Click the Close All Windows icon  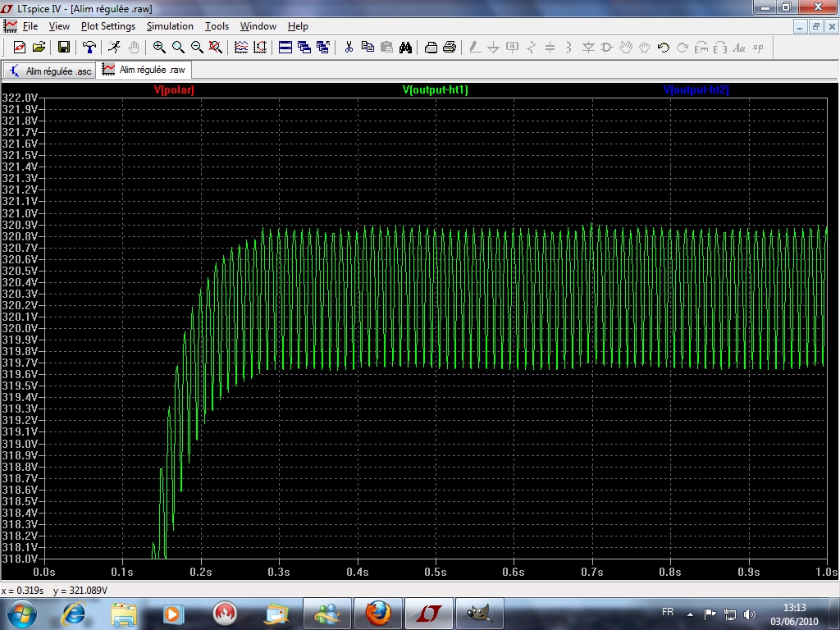[x=323, y=48]
